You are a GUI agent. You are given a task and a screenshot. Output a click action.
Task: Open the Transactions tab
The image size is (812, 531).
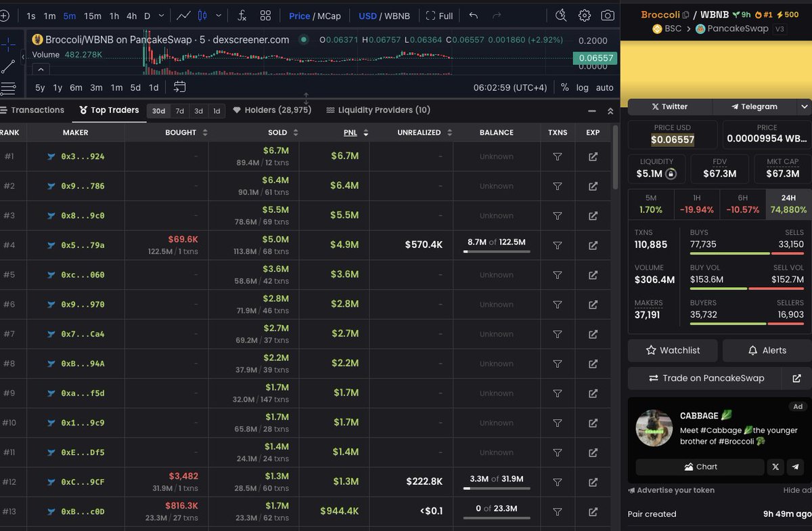click(x=32, y=110)
